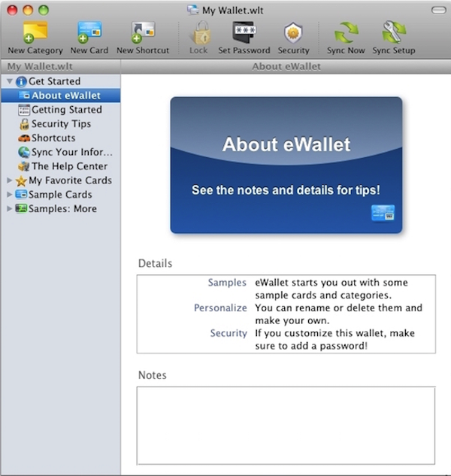Open the Shortcuts card

pos(60,138)
